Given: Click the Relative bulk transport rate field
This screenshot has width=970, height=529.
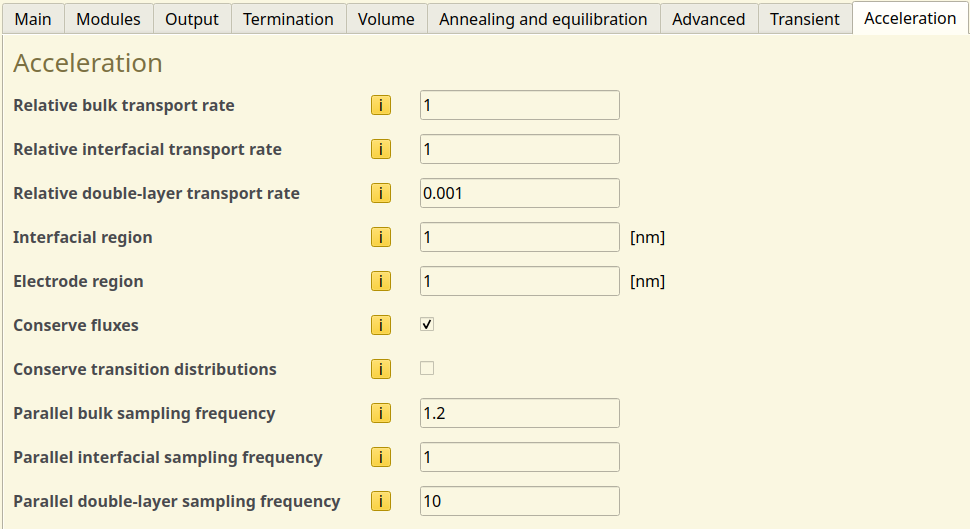Looking at the screenshot, I should click(519, 105).
